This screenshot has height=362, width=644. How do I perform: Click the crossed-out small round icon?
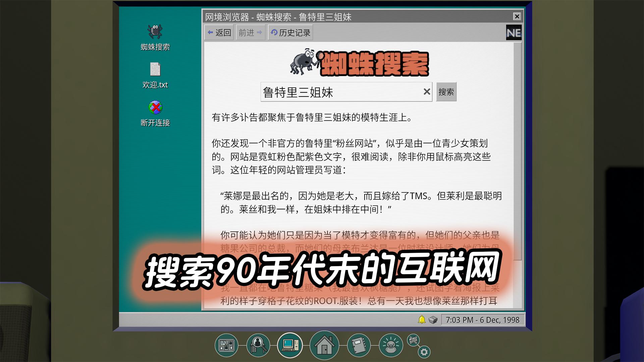[x=413, y=340]
